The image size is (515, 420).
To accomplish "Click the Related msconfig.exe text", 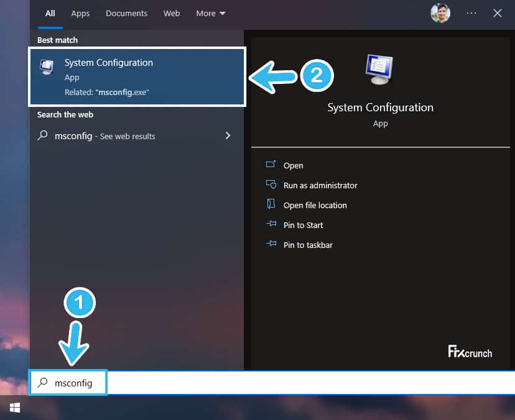I will 107,92.
